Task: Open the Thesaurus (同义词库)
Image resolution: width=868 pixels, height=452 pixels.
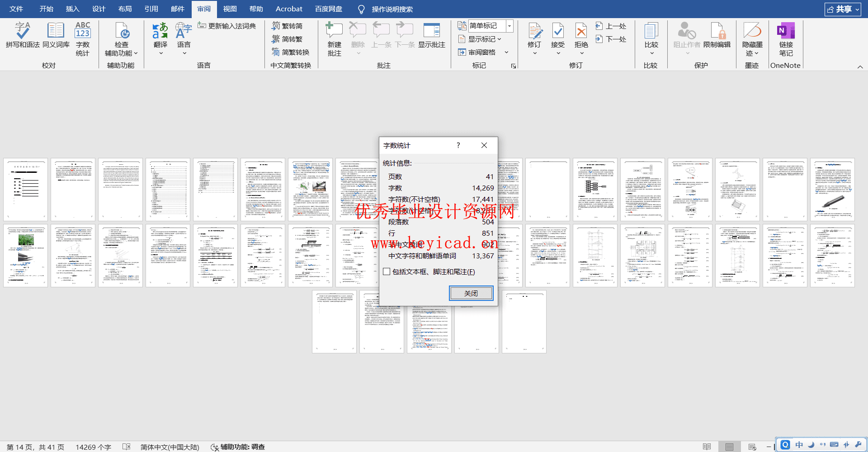Action: point(56,35)
